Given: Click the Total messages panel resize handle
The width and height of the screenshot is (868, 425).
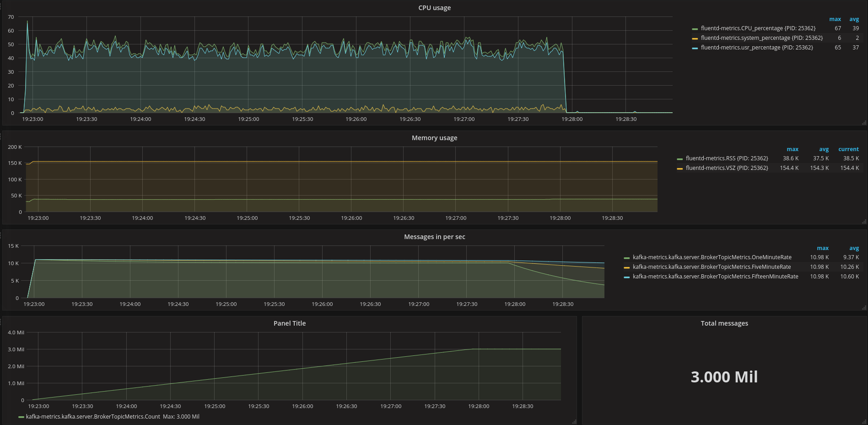Looking at the screenshot, I should [x=864, y=422].
